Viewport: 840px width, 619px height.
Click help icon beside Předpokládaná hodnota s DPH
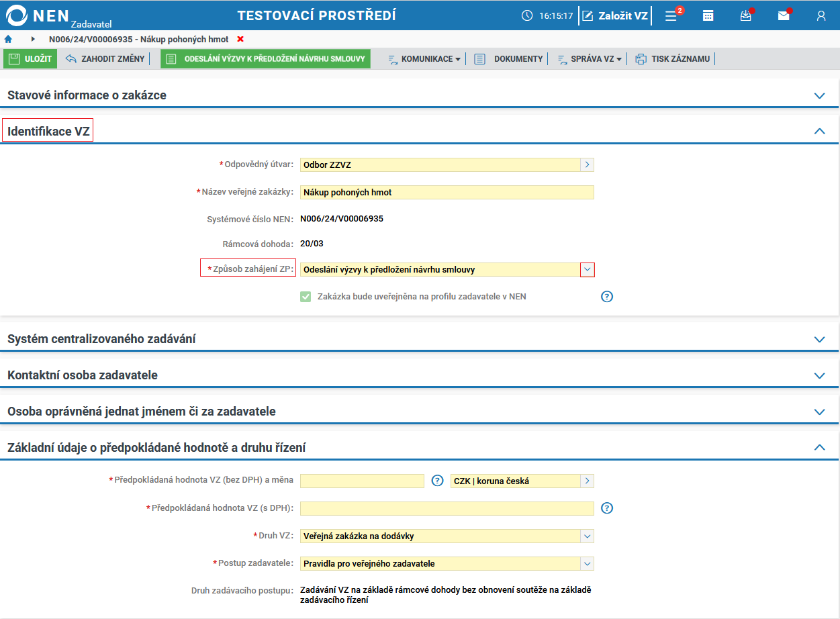(x=607, y=508)
